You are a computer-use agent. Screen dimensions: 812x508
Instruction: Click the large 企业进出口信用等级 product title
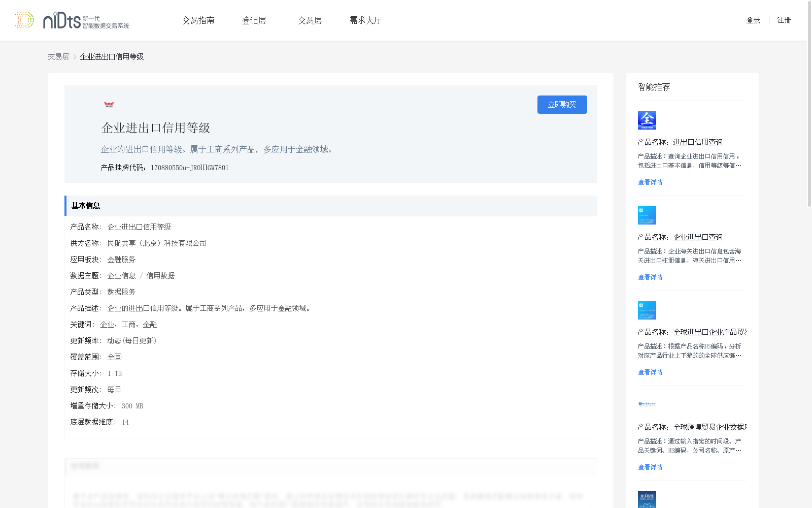tap(156, 128)
